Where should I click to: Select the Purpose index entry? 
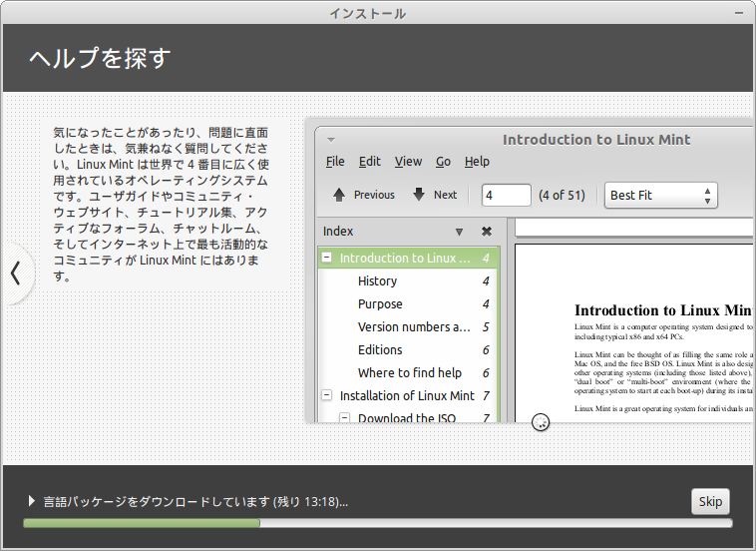[407, 304]
